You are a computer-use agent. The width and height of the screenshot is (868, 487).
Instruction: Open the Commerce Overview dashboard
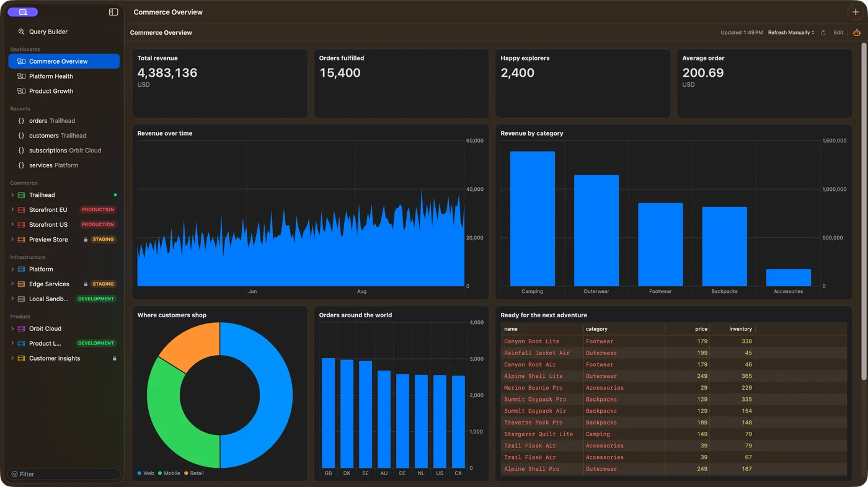tap(64, 61)
